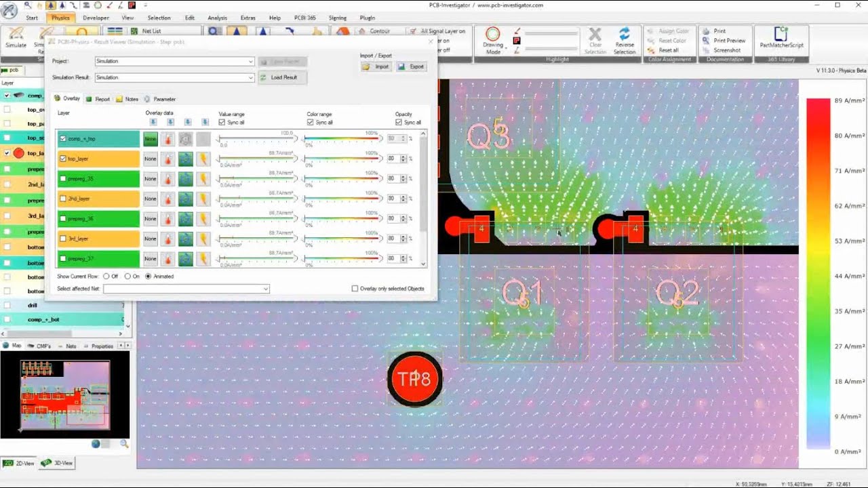Toggle Opacity Sync all checkbox
Screen dimensions: 868x488
click(398, 123)
